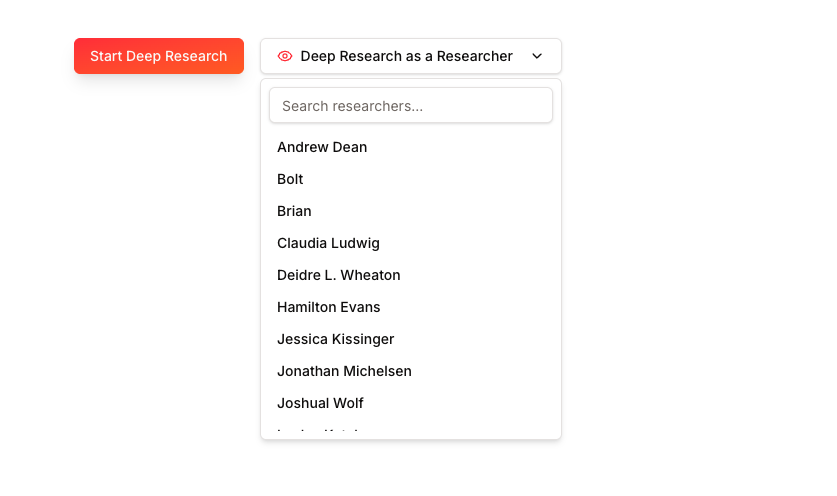Collapse the researcher list with the chevron arrow

pos(537,56)
